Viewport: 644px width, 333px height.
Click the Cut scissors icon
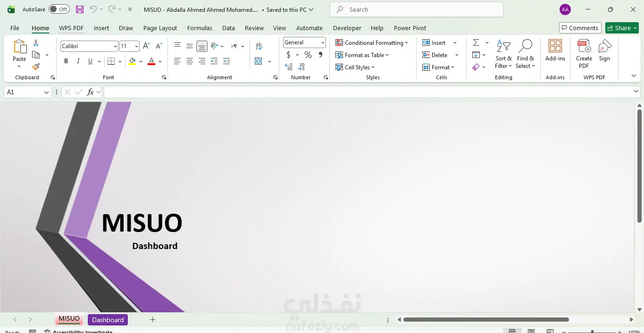point(36,43)
